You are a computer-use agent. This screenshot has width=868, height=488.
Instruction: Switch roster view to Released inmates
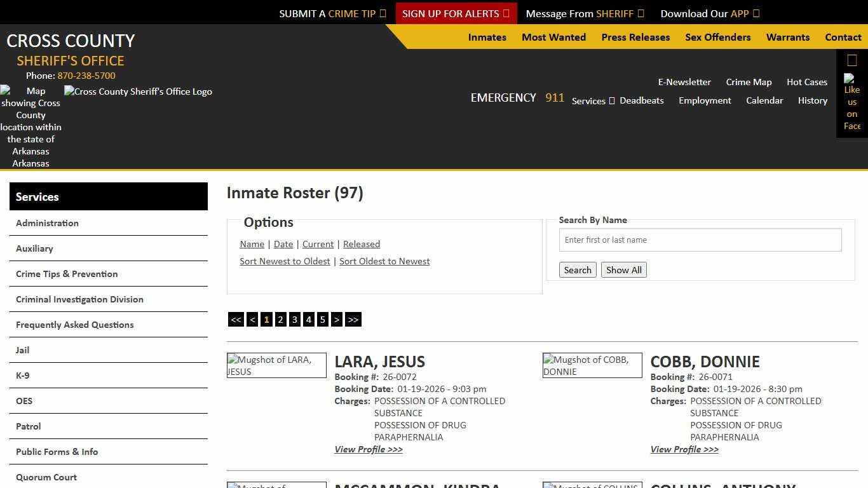pyautogui.click(x=361, y=244)
